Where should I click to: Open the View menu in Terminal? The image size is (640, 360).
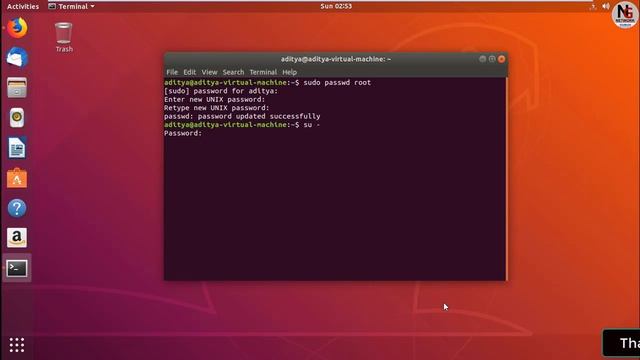pos(209,72)
